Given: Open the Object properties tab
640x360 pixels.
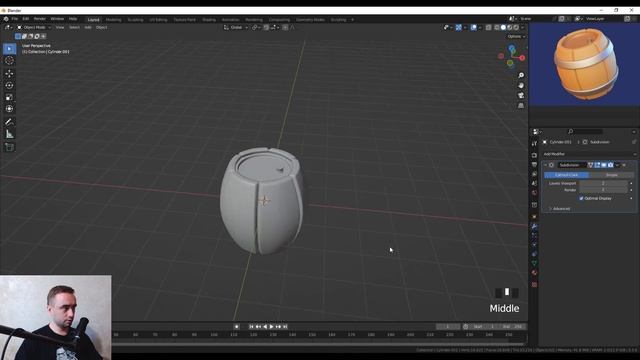Looking at the screenshot, I should pos(534,216).
